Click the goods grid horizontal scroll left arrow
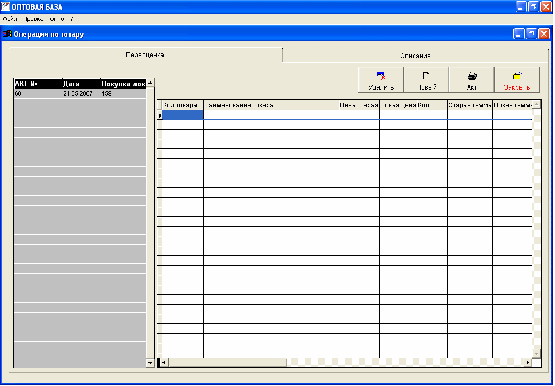The image size is (555, 386). coord(164,363)
